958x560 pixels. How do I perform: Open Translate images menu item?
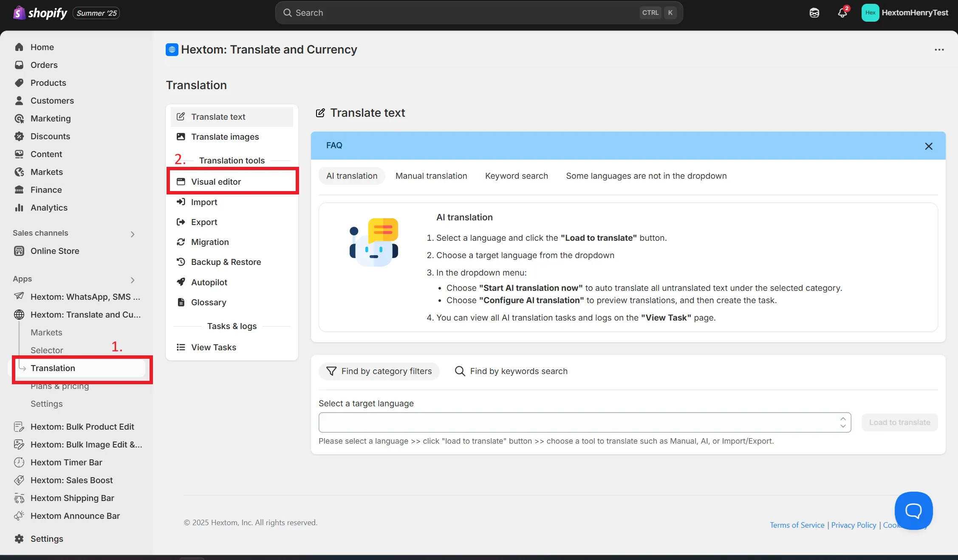point(232,137)
